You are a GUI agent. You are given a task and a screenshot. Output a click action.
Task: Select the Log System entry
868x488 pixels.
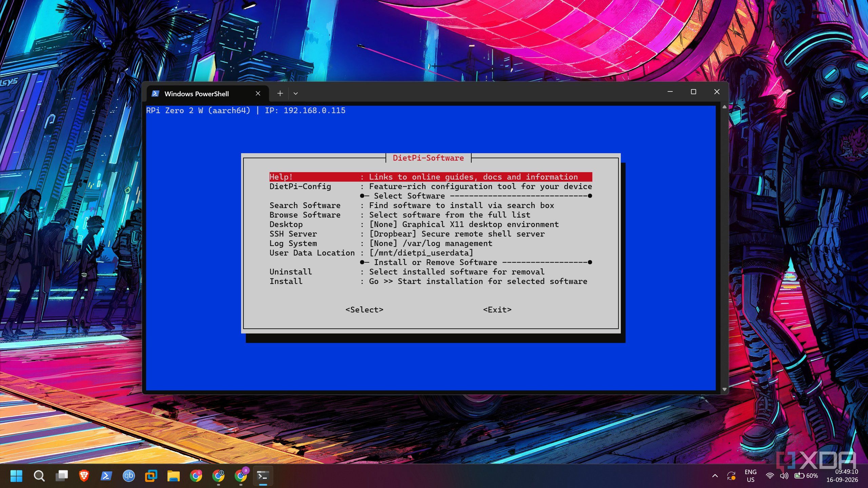click(x=431, y=243)
